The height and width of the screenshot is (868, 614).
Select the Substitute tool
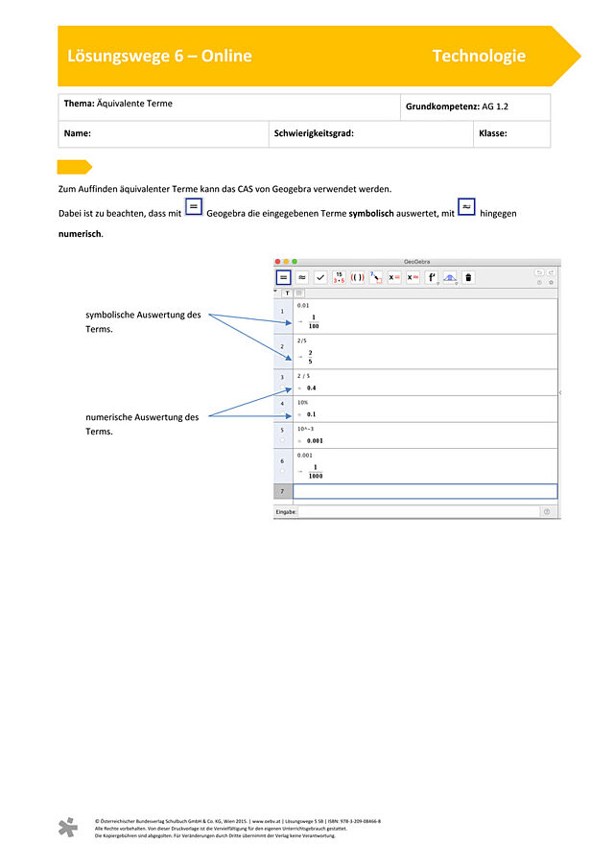[376, 277]
